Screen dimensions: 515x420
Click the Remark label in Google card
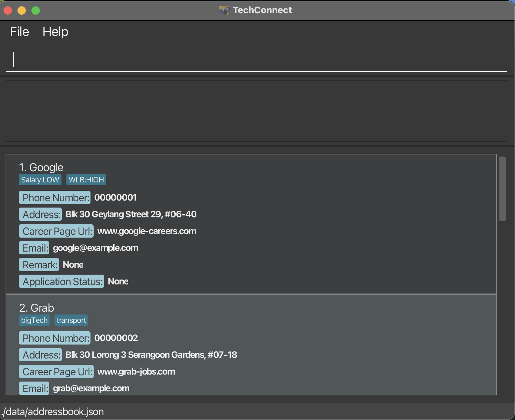[39, 265]
